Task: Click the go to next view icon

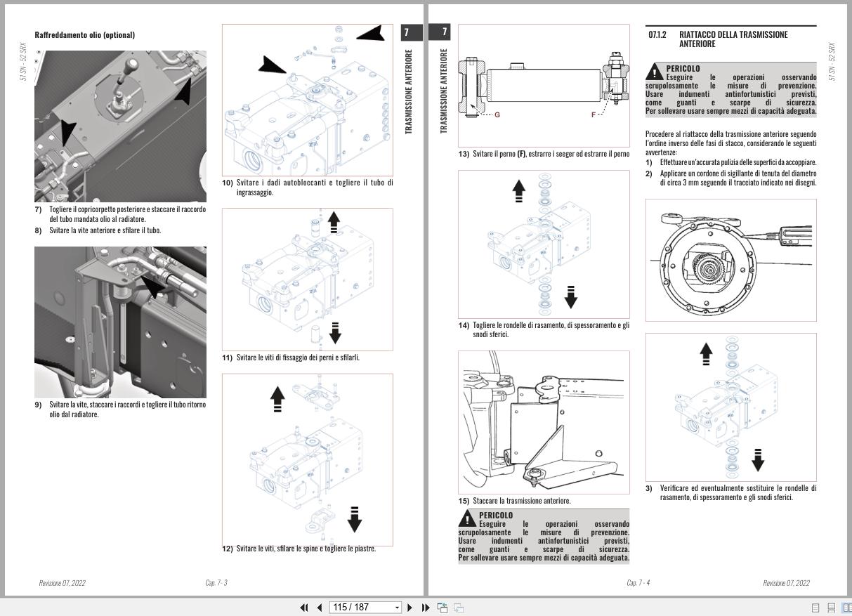Action: tap(459, 608)
